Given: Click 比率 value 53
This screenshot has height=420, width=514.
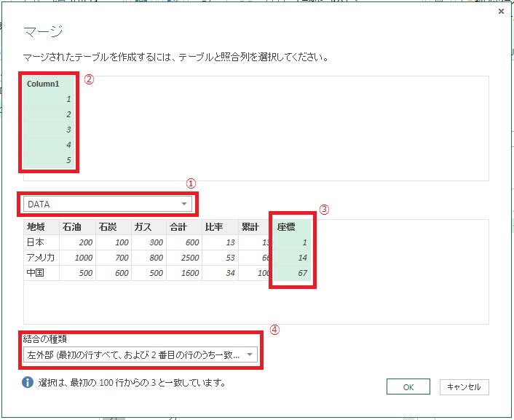Looking at the screenshot, I should pyautogui.click(x=221, y=258).
